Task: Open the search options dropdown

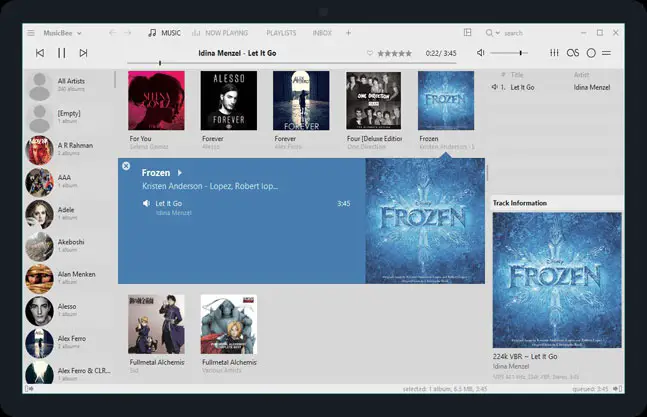Action: point(498,33)
